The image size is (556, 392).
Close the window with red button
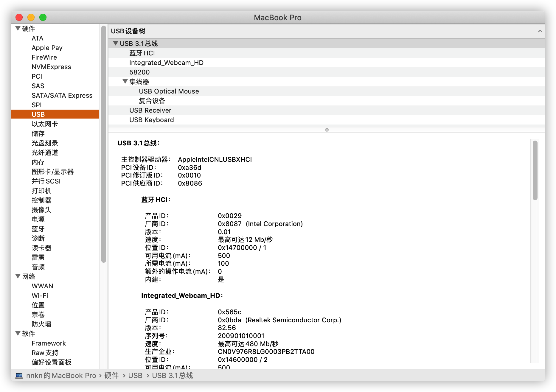(x=19, y=17)
